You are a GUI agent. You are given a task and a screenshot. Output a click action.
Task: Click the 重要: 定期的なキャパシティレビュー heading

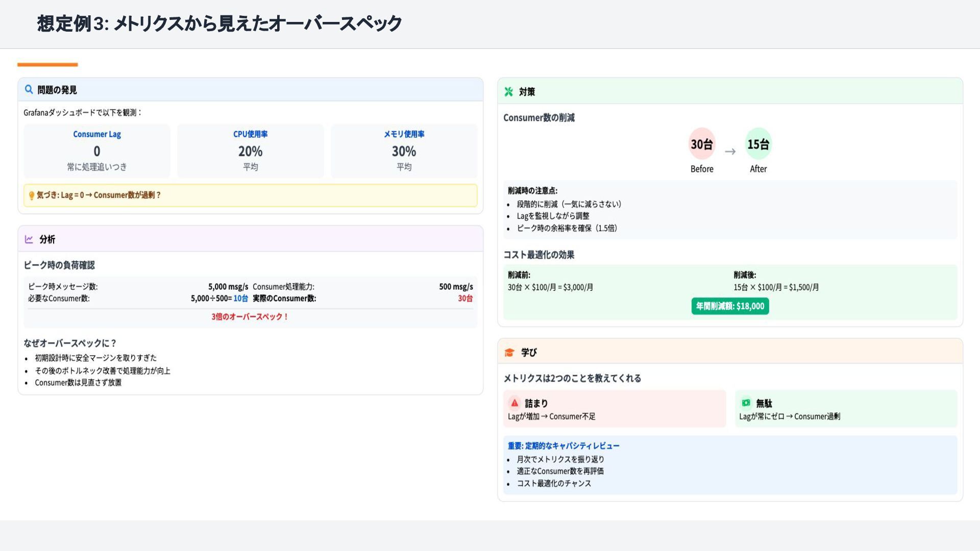(563, 446)
